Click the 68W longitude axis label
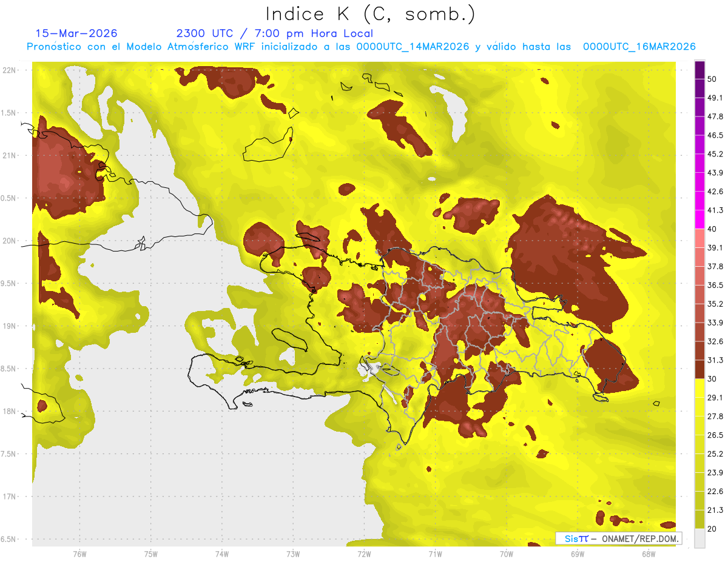This screenshot has width=728, height=562. 649,554
